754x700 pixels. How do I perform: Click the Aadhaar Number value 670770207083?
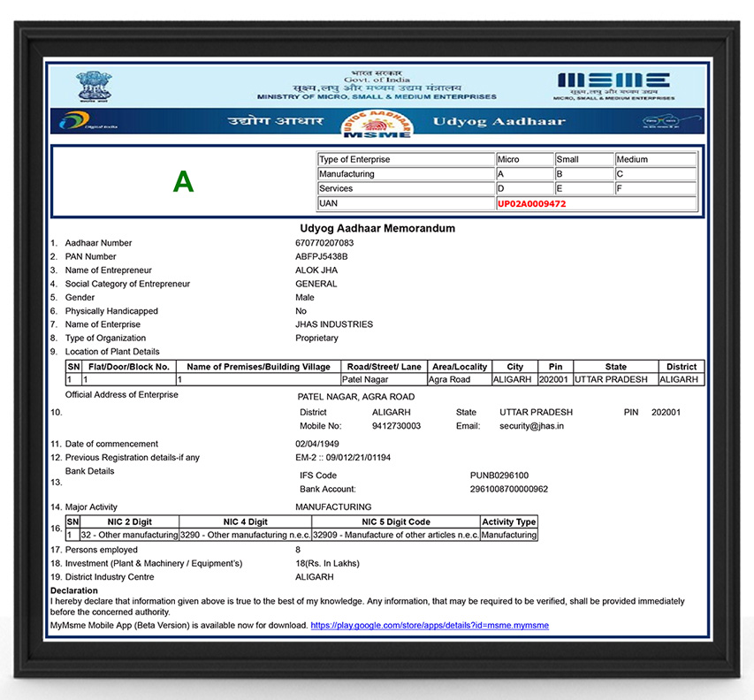[x=324, y=243]
